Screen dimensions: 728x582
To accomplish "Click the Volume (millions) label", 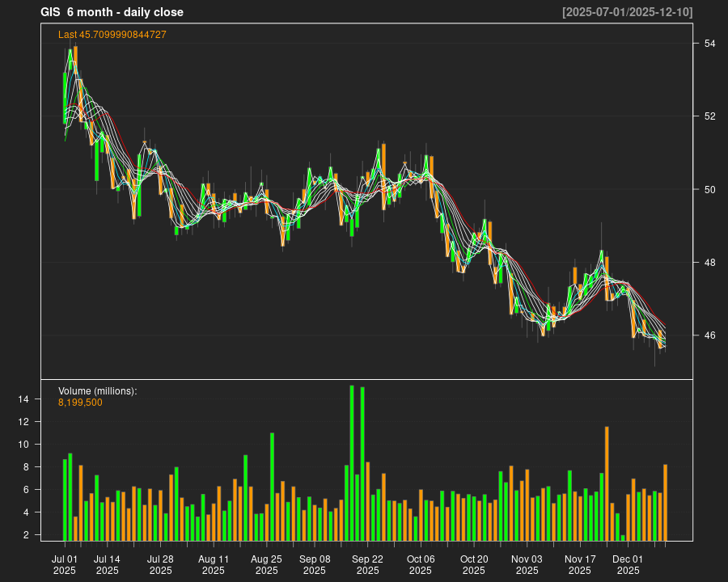I will (98, 391).
